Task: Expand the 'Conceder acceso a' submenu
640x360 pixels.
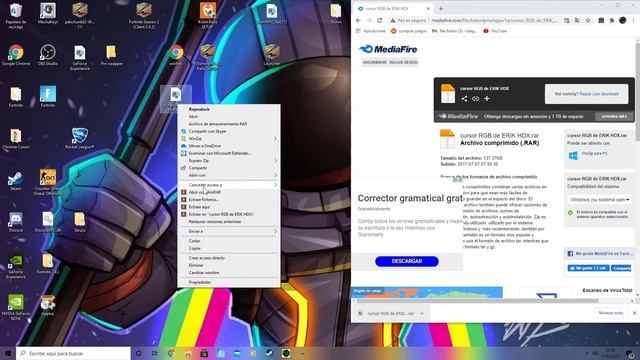Action: tap(229, 185)
